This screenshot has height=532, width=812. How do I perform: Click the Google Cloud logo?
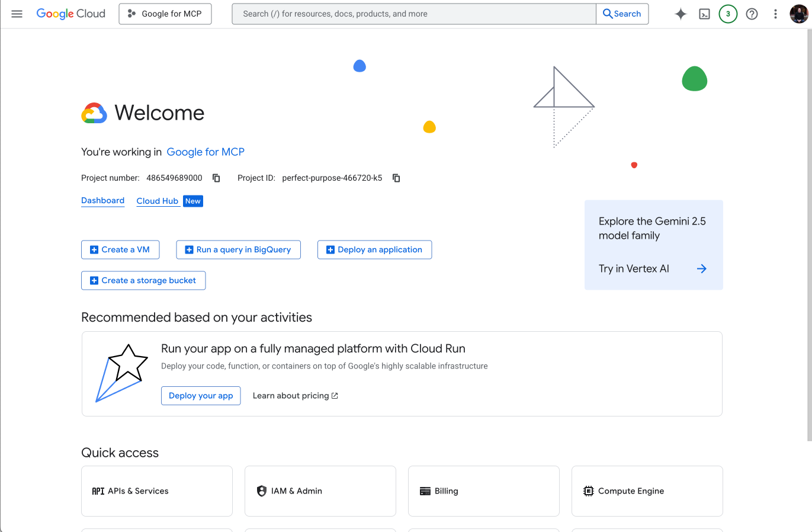71,14
